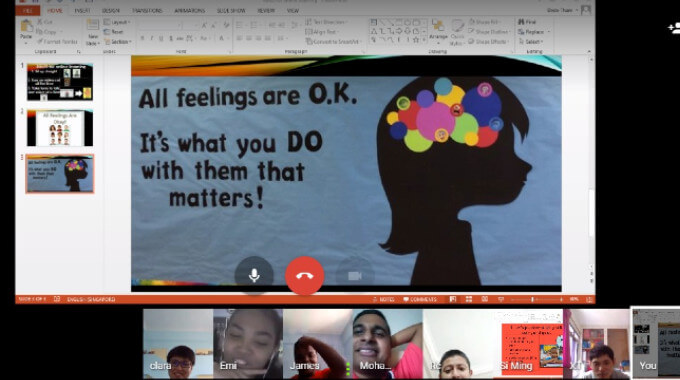The height and width of the screenshot is (380, 680).
Task: Turn the camera on or off in the call
Action: pos(355,275)
